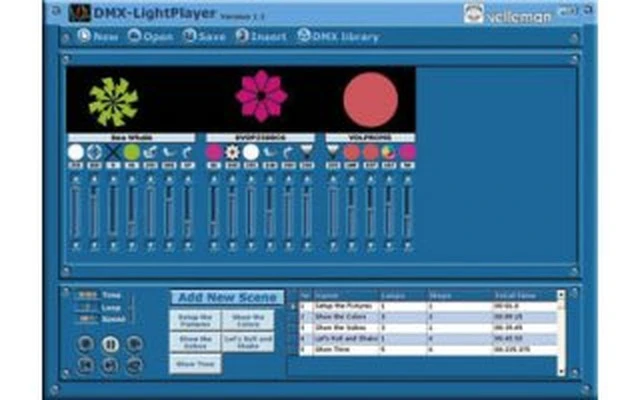Click the Velleman logo in the title bar

[508, 14]
